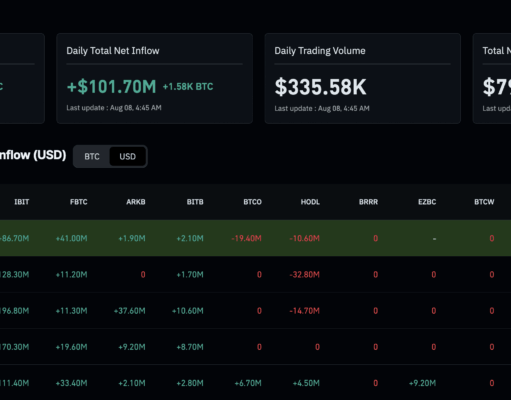Click the Daily Trading Volume card title
The height and width of the screenshot is (400, 511).
(x=320, y=51)
